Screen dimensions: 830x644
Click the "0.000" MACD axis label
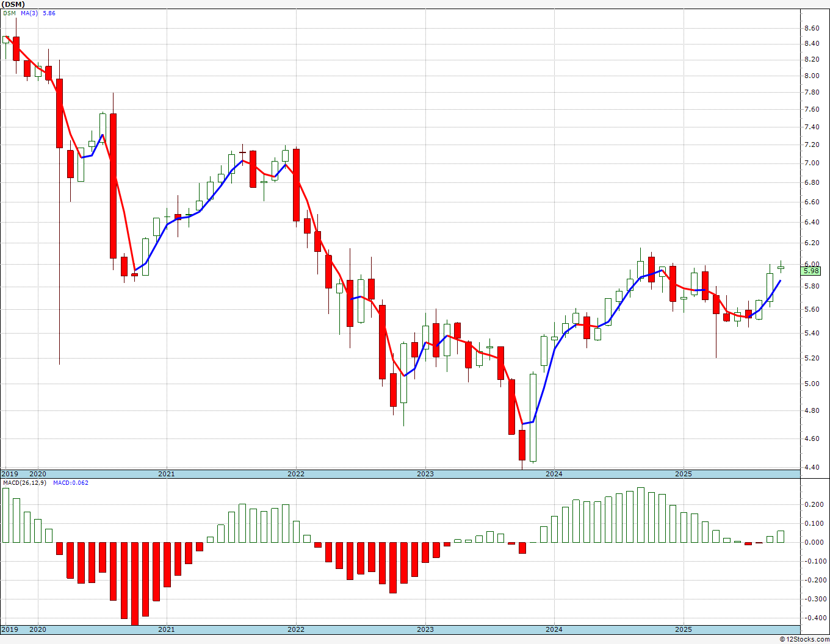pos(814,542)
